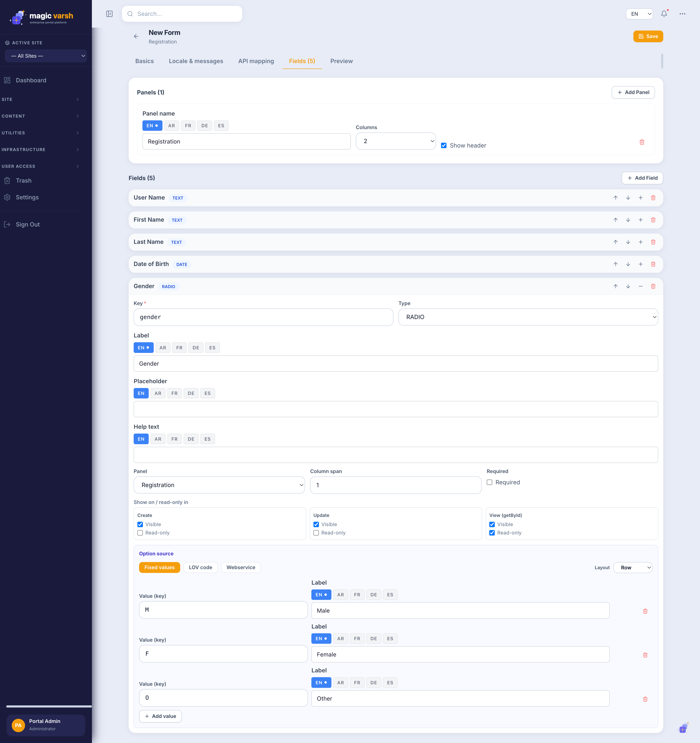Click the Placeholder text input

[396, 409]
